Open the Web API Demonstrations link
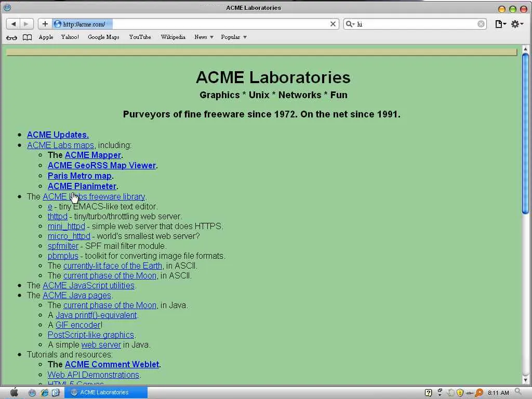532x399 pixels. point(94,375)
